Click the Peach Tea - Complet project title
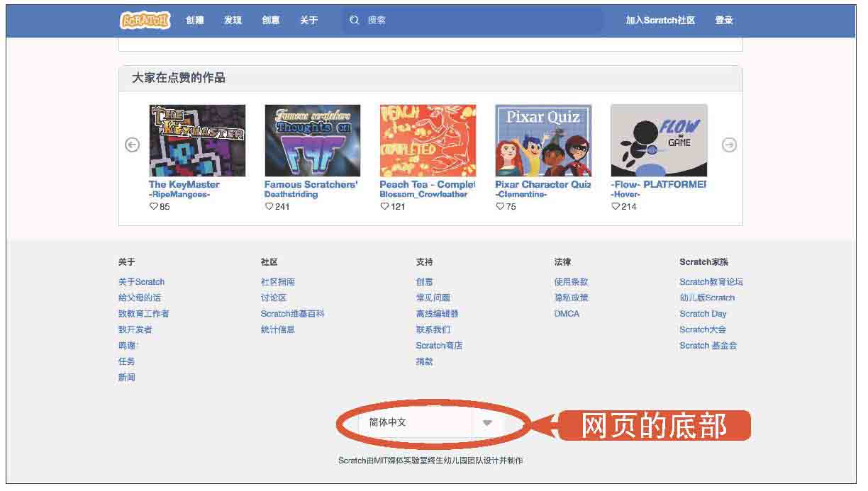868x491 pixels. pyautogui.click(x=428, y=184)
